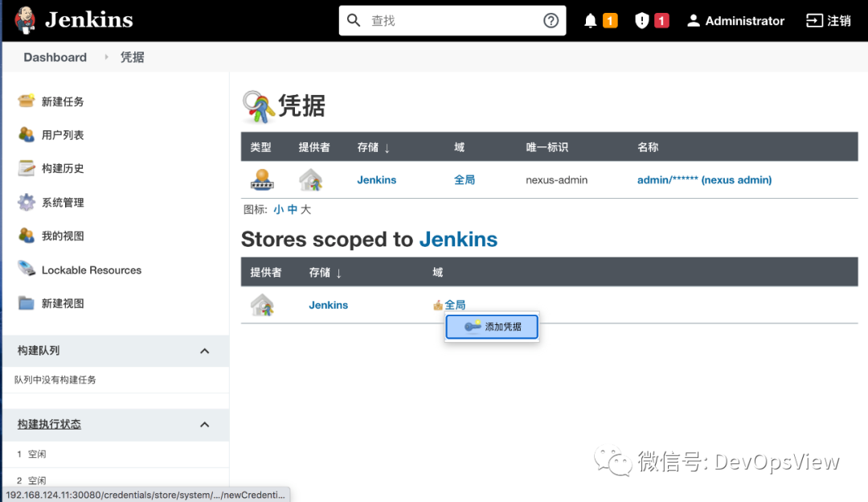868x502 pixels.
Task: Click the key icon in 添加凭据 item
Action: pyautogui.click(x=473, y=326)
